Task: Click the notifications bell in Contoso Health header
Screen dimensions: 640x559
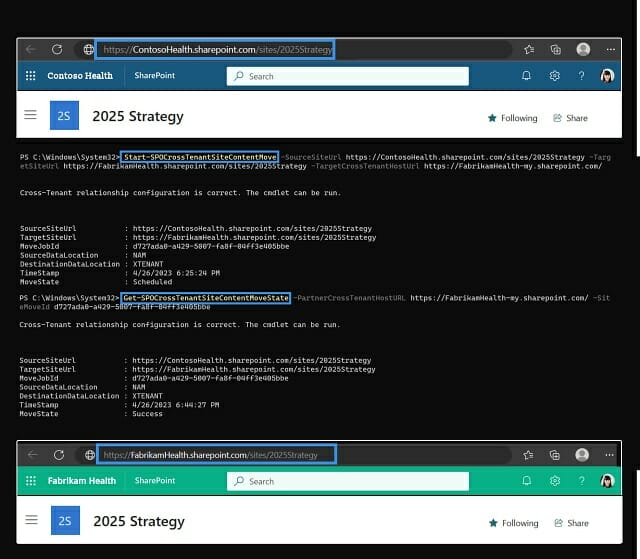Action: tap(527, 76)
